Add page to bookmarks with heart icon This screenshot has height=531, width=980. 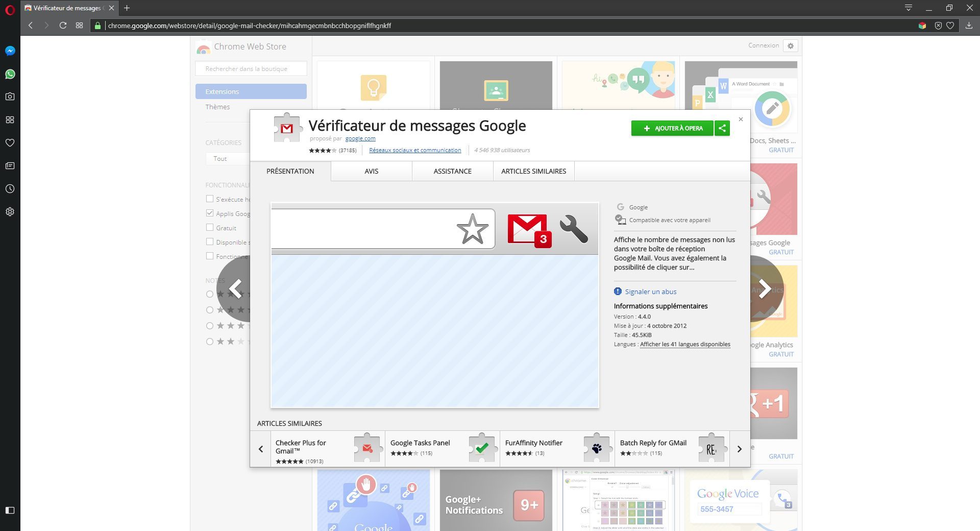point(950,26)
